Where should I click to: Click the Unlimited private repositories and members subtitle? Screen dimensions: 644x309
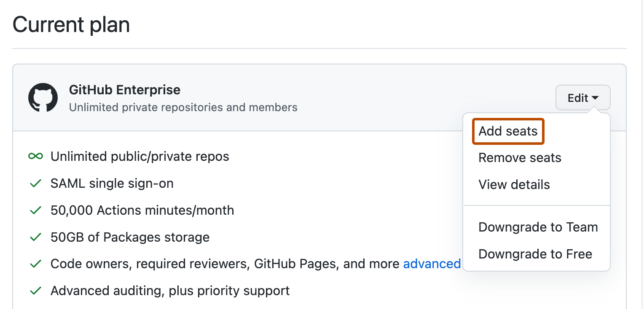pos(183,108)
